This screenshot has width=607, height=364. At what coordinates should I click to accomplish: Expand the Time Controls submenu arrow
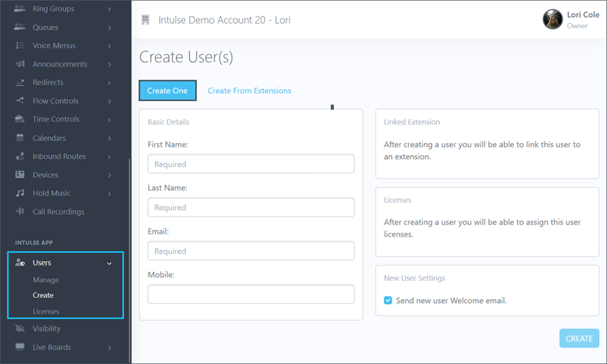(x=109, y=119)
